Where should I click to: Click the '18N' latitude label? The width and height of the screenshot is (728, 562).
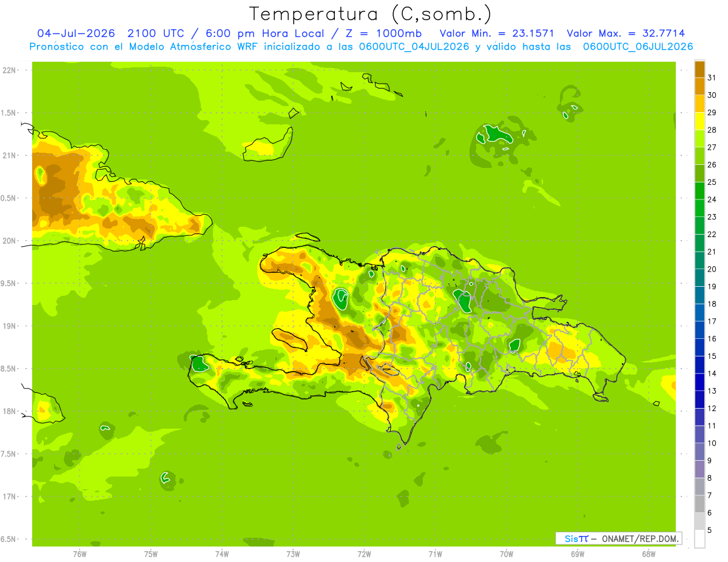pos(10,411)
